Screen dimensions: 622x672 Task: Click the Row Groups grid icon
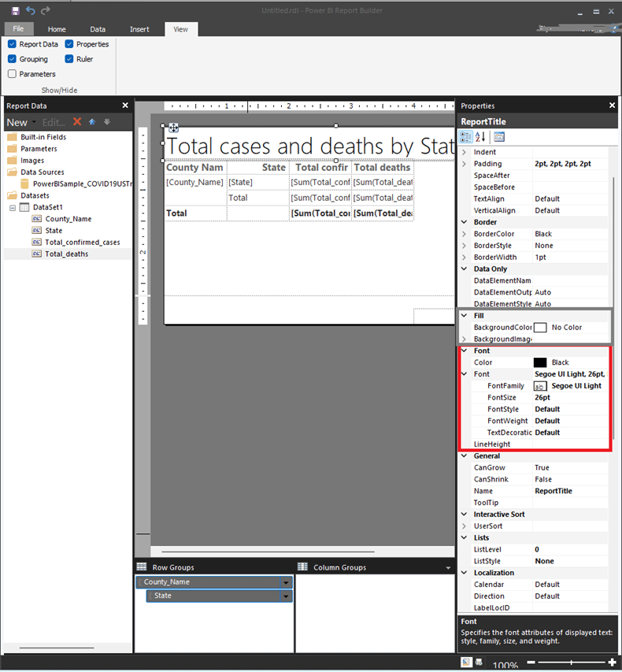(142, 567)
